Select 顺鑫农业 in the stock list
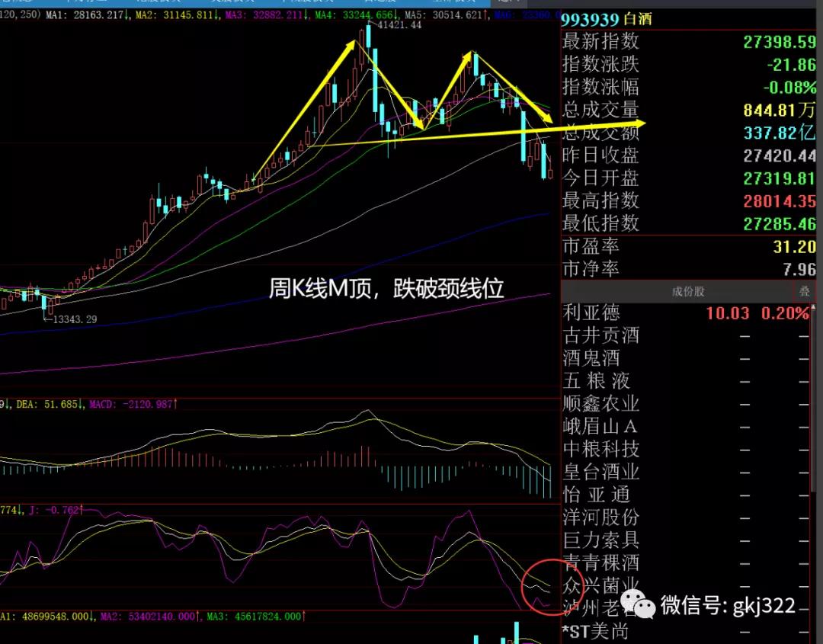Image resolution: width=823 pixels, height=644 pixels. point(601,404)
